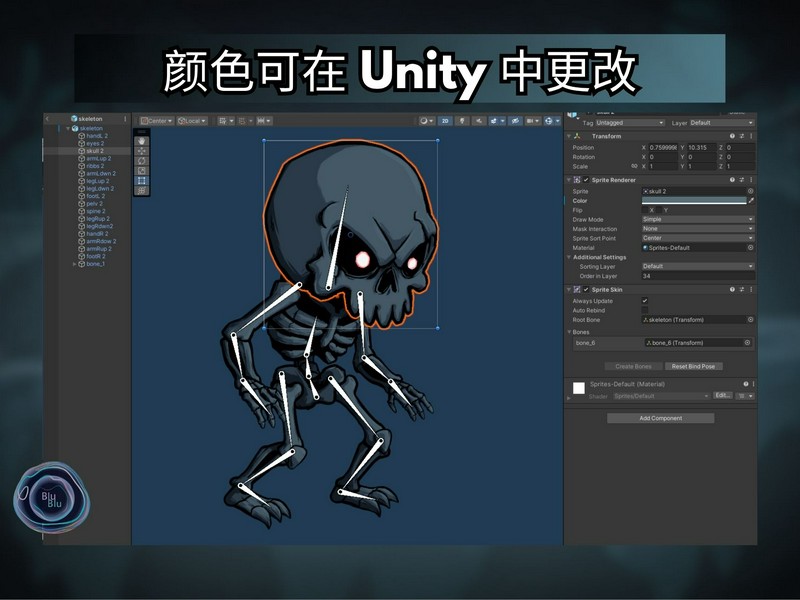
Task: Open the Center pivot mode dropdown
Action: pyautogui.click(x=157, y=121)
